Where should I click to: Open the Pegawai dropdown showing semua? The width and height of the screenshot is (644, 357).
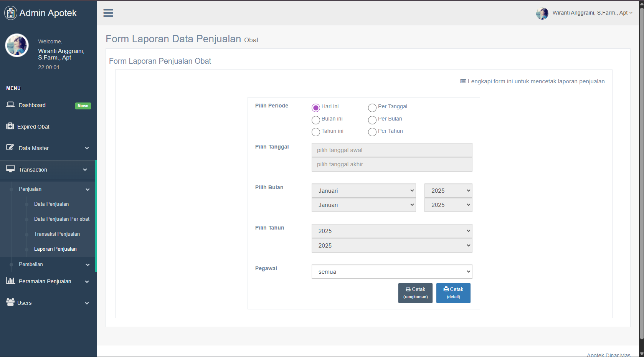(392, 272)
